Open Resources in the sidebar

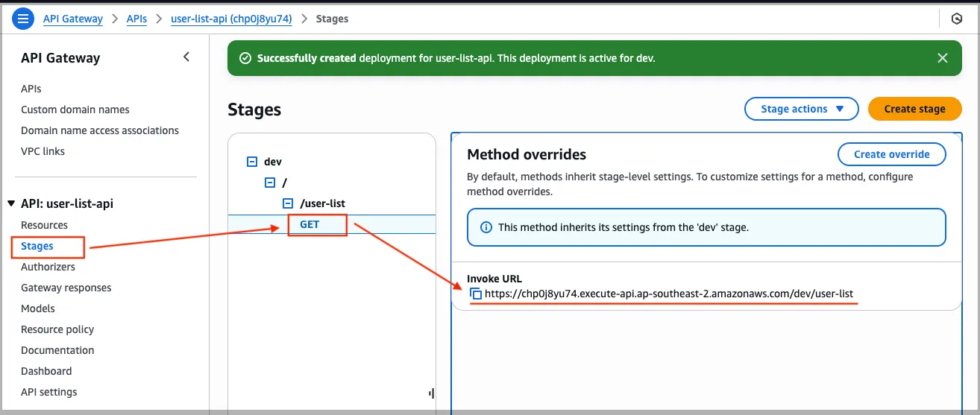[44, 225]
